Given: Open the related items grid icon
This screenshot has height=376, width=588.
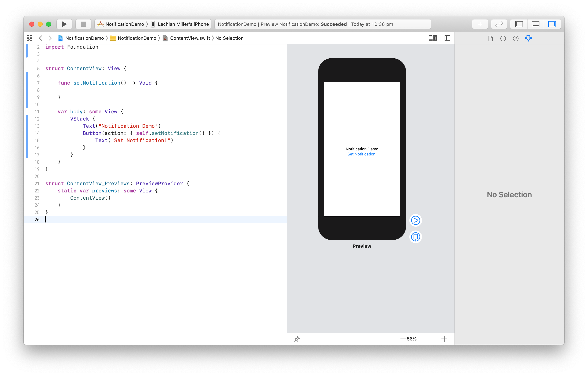Looking at the screenshot, I should [x=30, y=38].
